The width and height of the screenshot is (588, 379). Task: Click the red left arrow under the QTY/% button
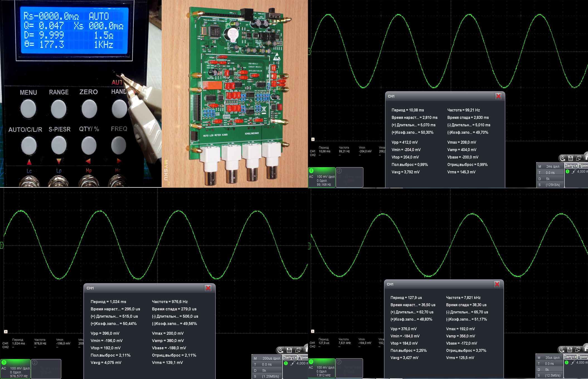pyautogui.click(x=88, y=161)
